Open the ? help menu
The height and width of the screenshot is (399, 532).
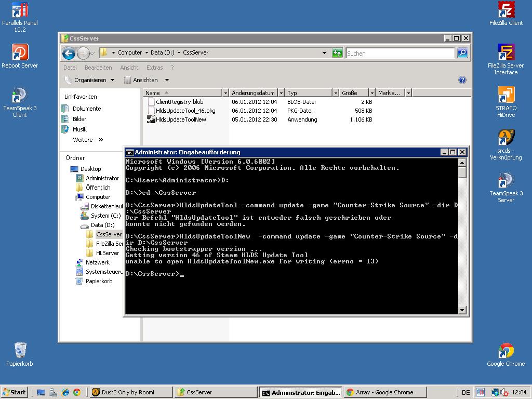click(x=172, y=68)
